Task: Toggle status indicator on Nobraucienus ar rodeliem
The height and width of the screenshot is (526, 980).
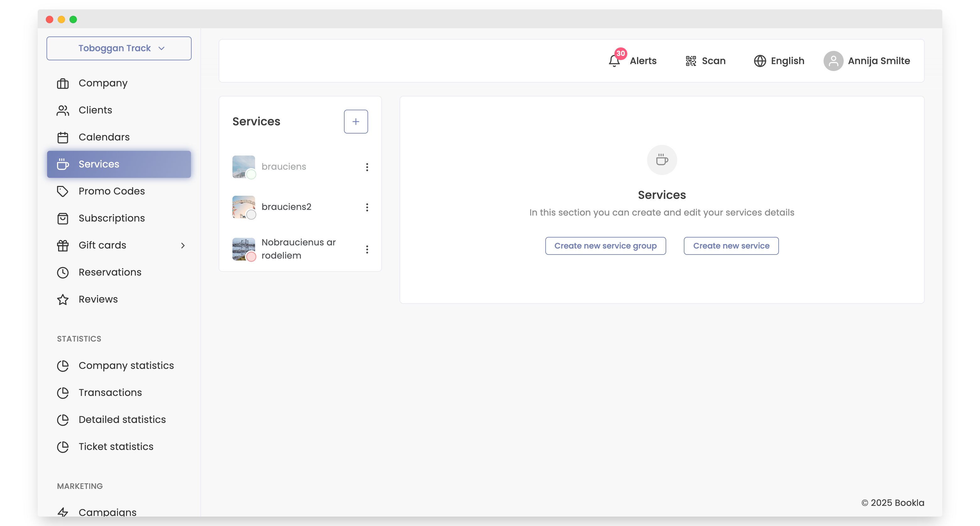Action: point(252,258)
